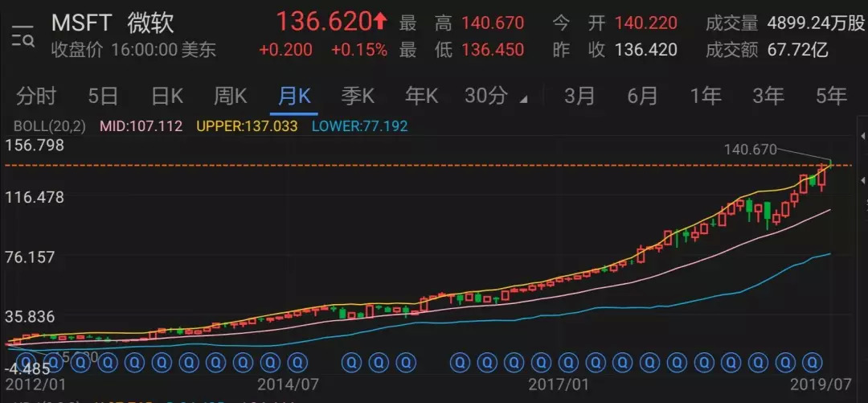The width and height of the screenshot is (868, 403).
Task: Expand the 30分 minute-interval dropdown
Action: click(x=495, y=97)
